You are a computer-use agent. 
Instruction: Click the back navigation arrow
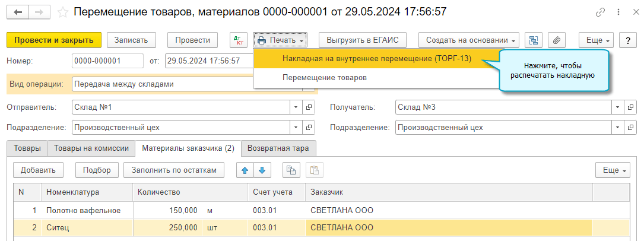pos(18,12)
